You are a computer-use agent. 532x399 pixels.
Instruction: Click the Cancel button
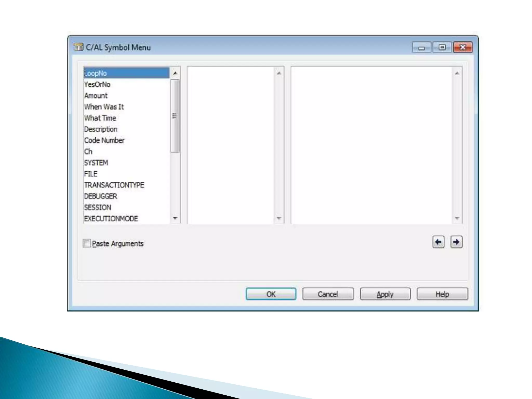(328, 294)
